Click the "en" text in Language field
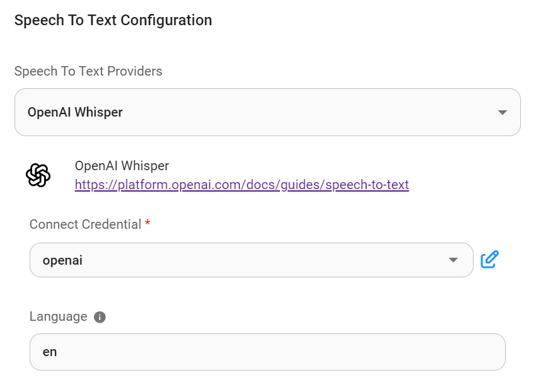This screenshot has height=392, width=536. tap(50, 352)
